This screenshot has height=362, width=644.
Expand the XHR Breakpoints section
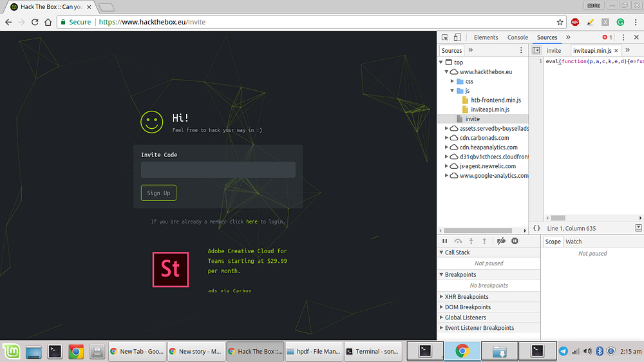441,297
